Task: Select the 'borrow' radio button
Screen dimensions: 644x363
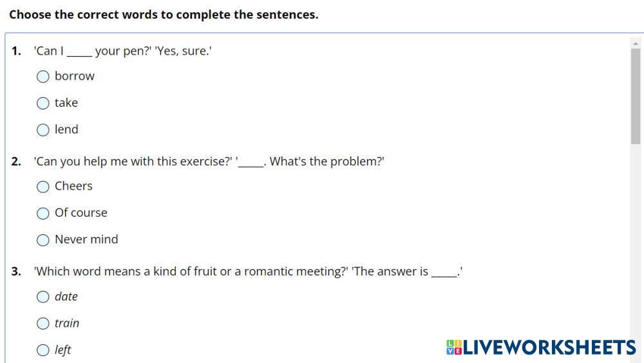Action: (43, 77)
